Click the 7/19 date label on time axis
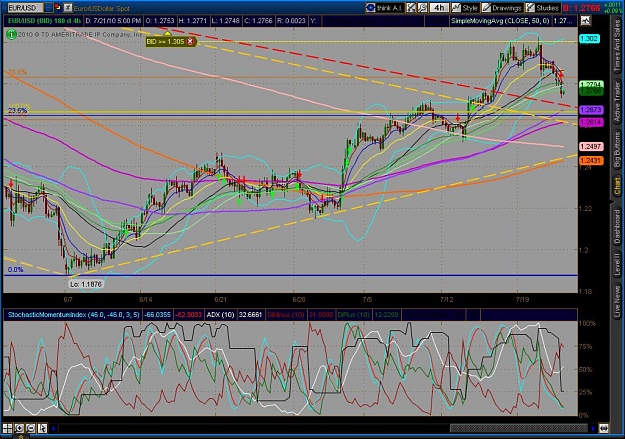This screenshot has width=625, height=439. [x=523, y=299]
